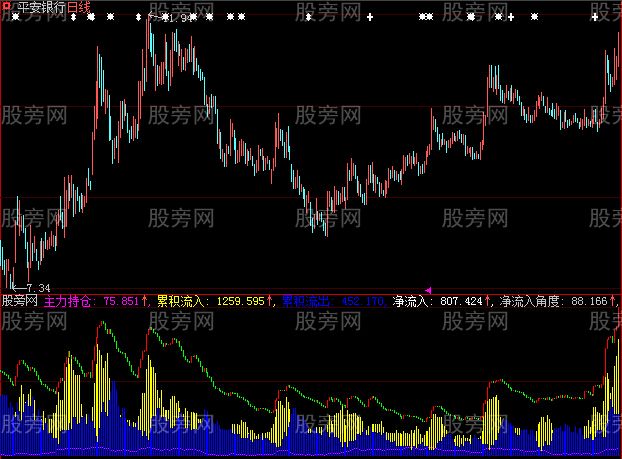Click the 主力持仓 value 75.851
The image size is (622, 459).
click(x=122, y=299)
